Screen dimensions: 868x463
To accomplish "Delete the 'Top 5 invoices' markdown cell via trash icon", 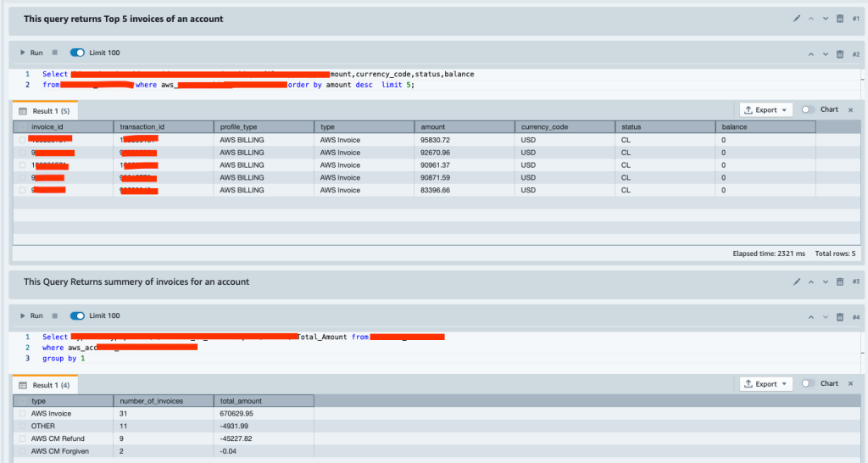I will tap(840, 19).
